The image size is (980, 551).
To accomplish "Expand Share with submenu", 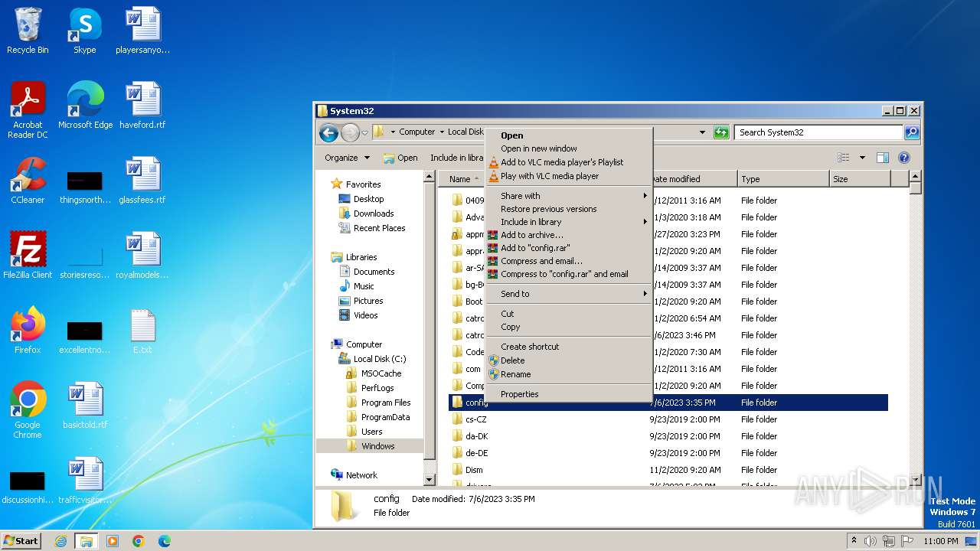I will click(x=568, y=196).
